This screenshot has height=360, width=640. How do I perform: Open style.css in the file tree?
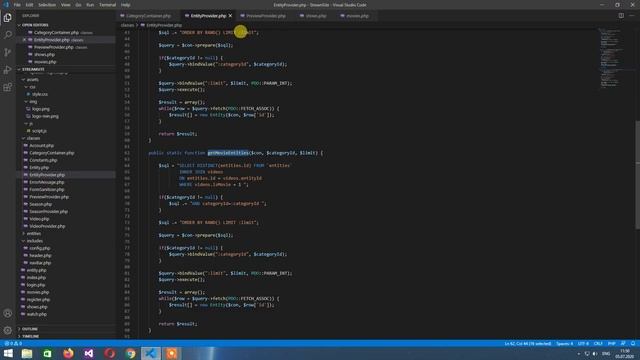click(x=40, y=94)
